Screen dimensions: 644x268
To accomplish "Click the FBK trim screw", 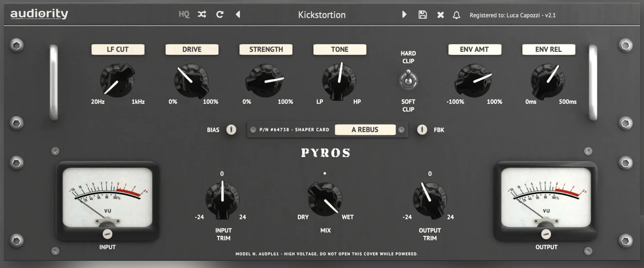I will tap(422, 130).
